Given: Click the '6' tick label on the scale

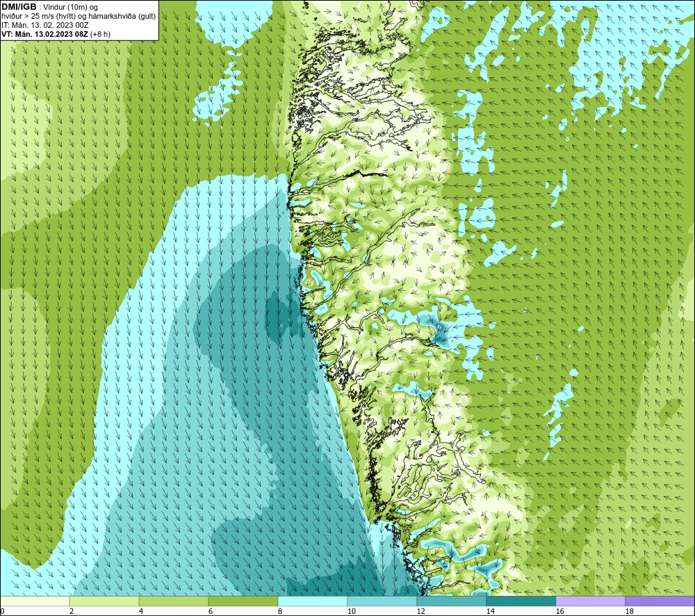Looking at the screenshot, I should 210,611.
